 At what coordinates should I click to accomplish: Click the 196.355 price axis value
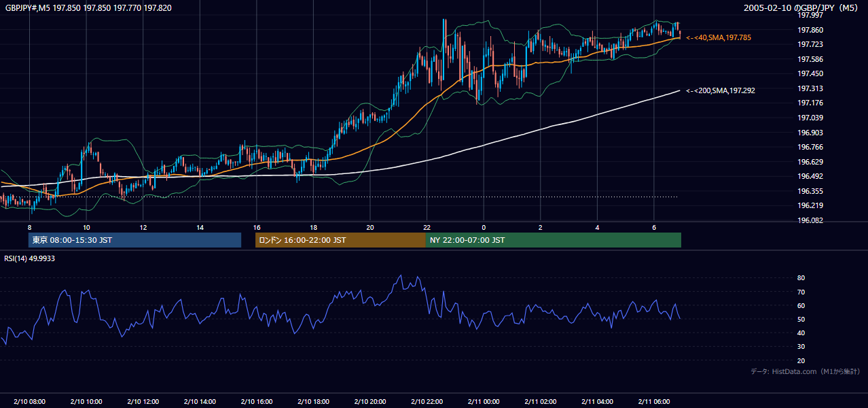pyautogui.click(x=810, y=191)
